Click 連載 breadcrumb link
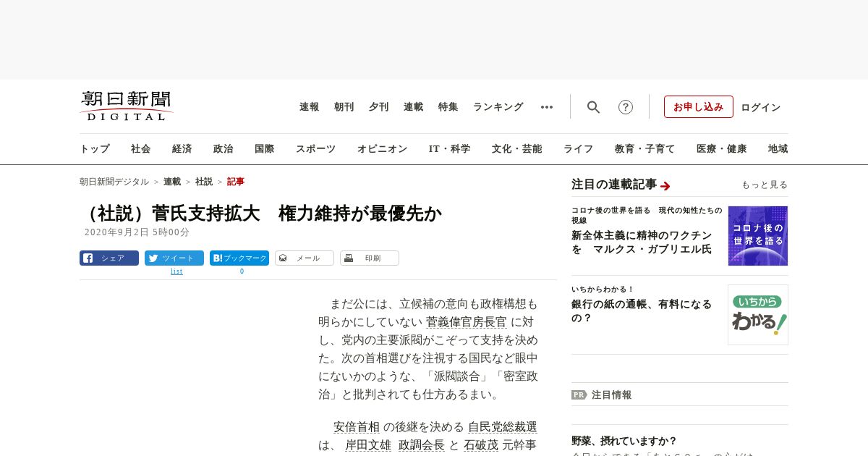The image size is (868, 456). pyautogui.click(x=172, y=182)
